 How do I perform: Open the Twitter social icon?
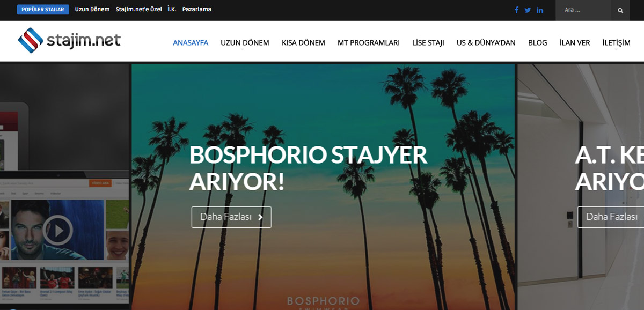(x=528, y=10)
